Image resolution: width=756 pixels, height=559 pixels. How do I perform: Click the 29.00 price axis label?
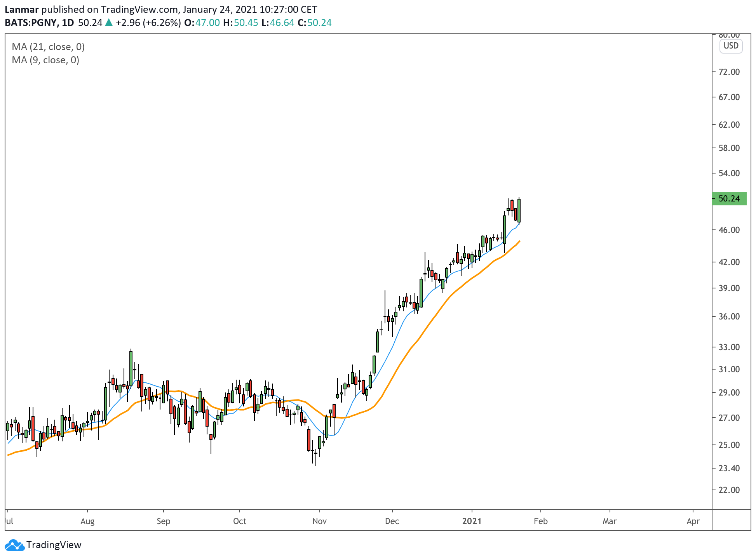point(729,392)
